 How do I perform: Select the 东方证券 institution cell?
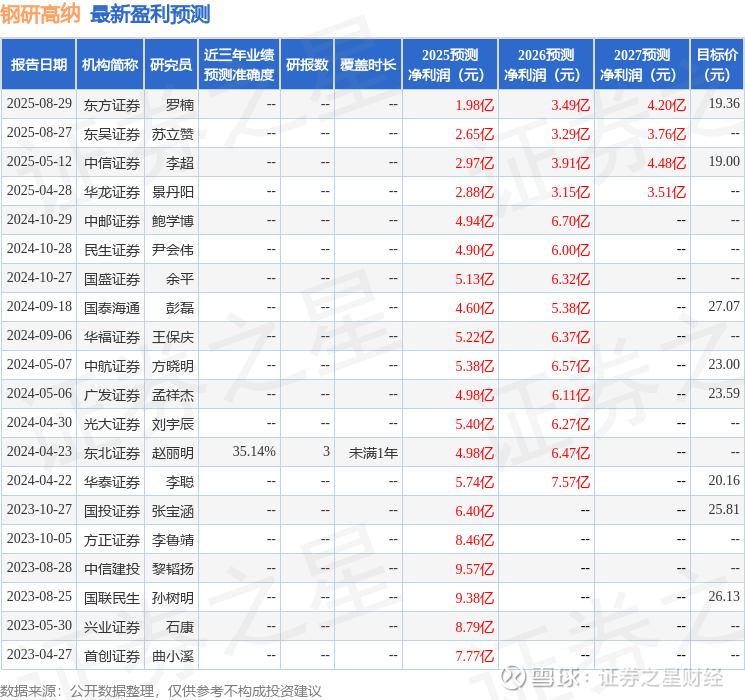pyautogui.click(x=112, y=105)
